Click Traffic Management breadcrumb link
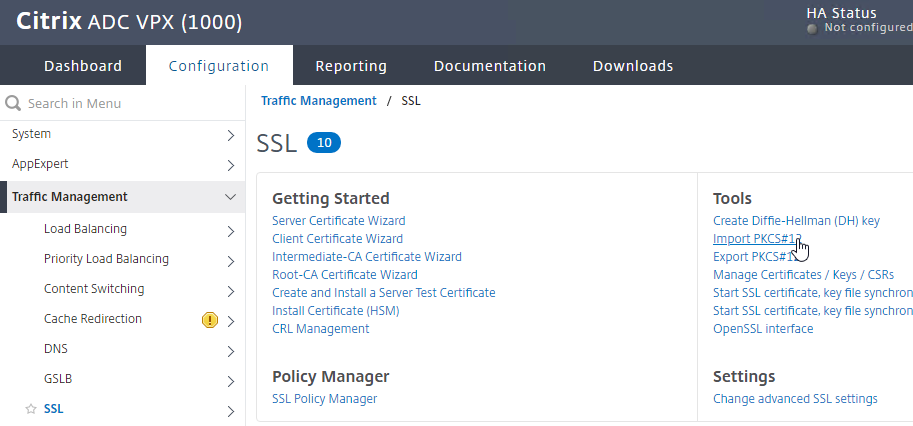The width and height of the screenshot is (913, 426). click(x=319, y=101)
